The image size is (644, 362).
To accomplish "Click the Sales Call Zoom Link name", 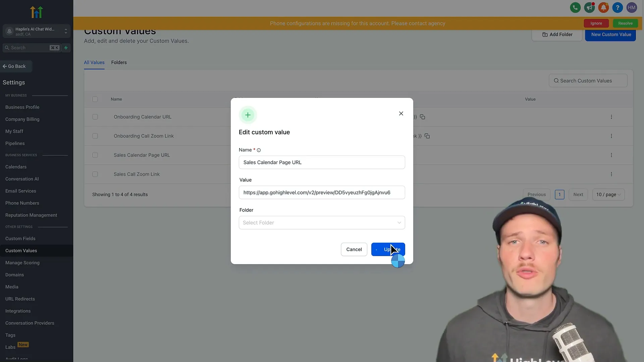I will [x=137, y=174].
